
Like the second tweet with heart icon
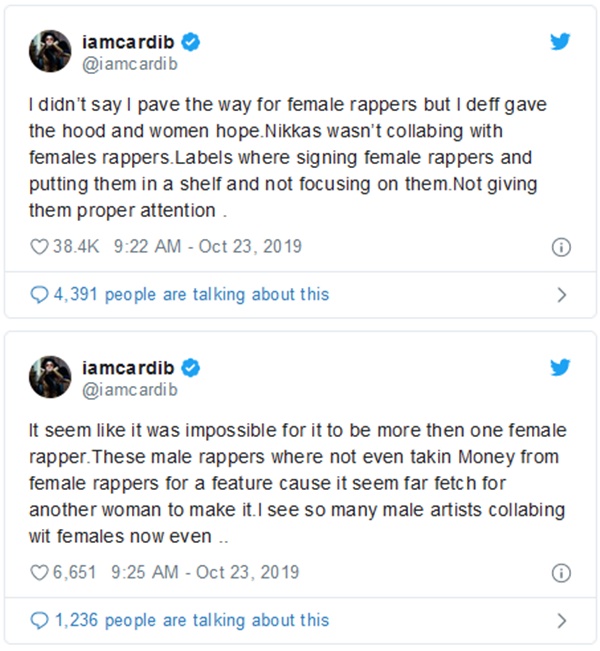click(x=39, y=573)
